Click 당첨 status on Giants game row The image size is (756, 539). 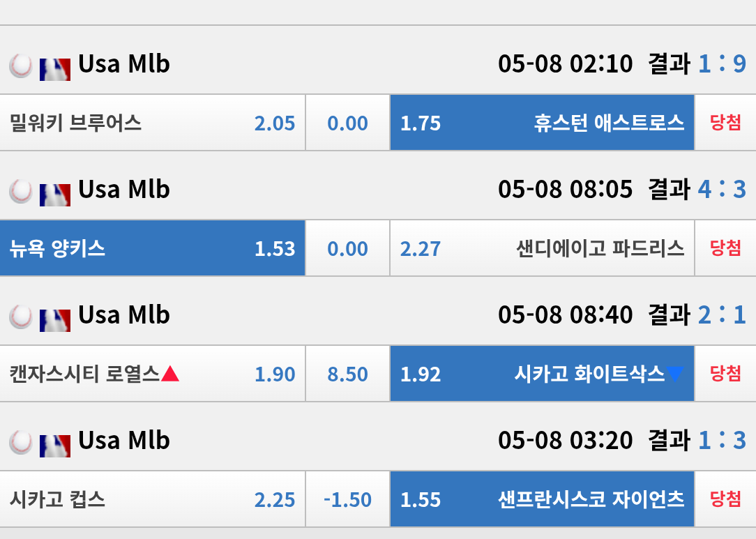point(725,500)
